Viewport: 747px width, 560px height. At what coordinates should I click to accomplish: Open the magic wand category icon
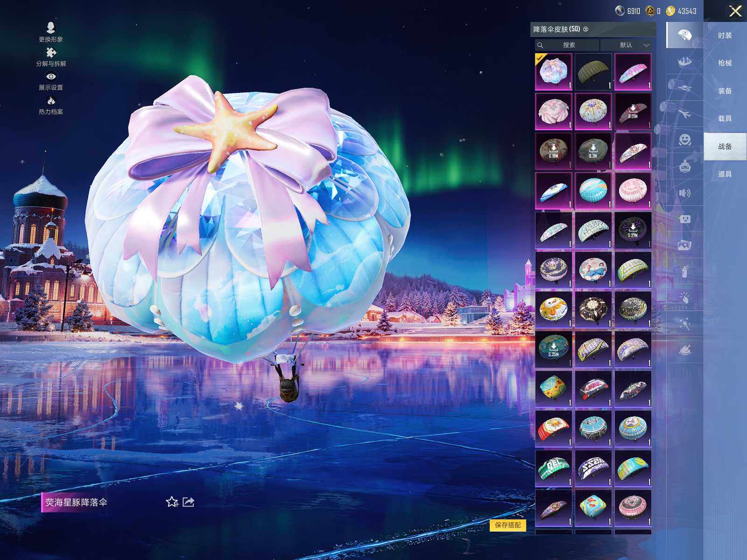pyautogui.click(x=684, y=323)
